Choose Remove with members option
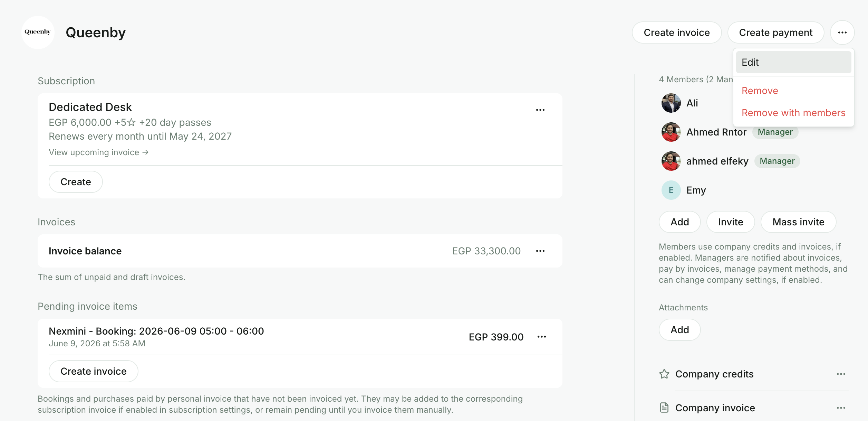 tap(793, 113)
